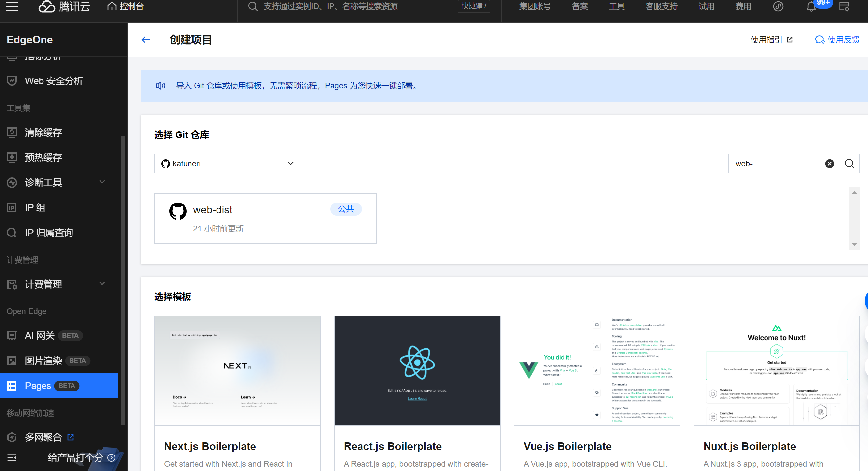Click the React.js Boilerplate title
The image size is (868, 471).
click(x=392, y=446)
